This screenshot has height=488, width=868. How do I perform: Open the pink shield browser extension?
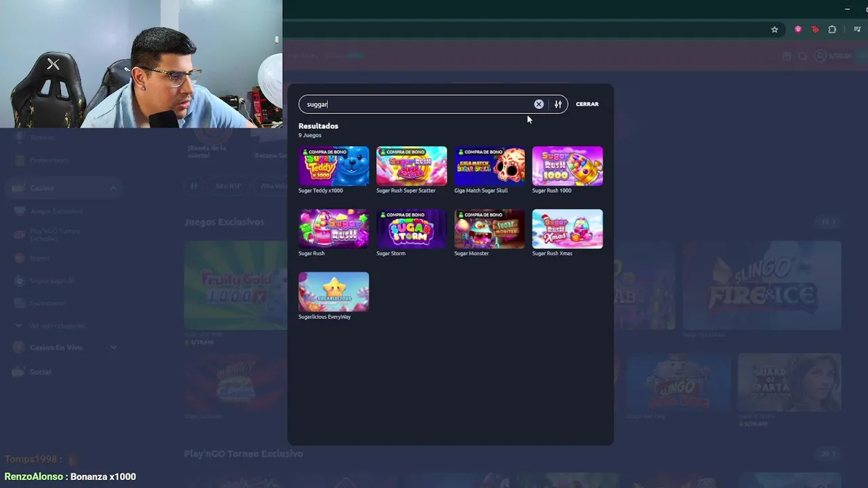(798, 29)
